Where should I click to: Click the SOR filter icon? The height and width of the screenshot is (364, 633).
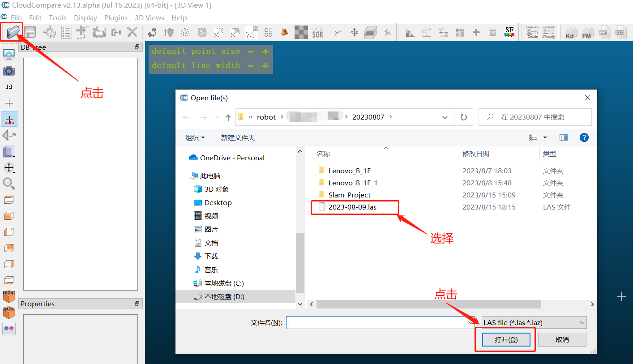tap(317, 32)
